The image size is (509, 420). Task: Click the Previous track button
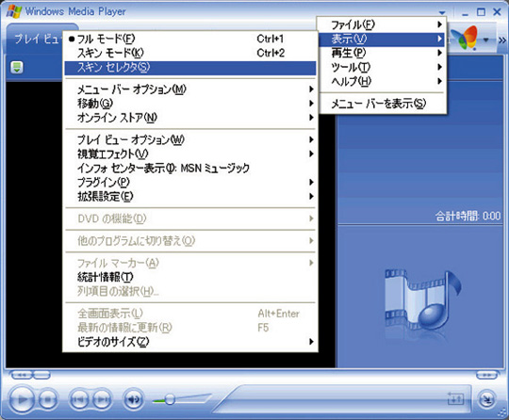pos(78,399)
